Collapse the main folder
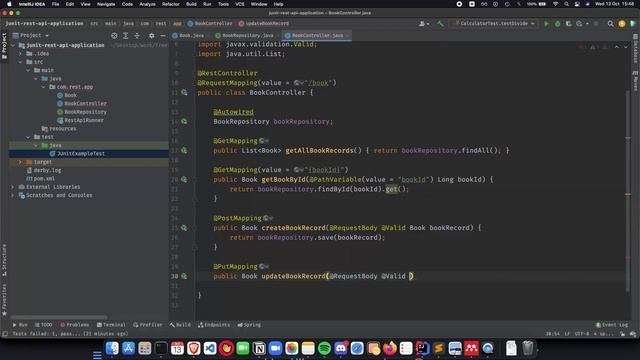The image size is (640, 360). coord(28,70)
